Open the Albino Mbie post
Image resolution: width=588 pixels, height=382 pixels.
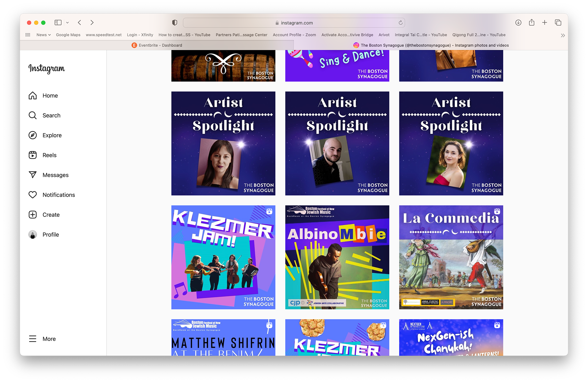point(337,257)
